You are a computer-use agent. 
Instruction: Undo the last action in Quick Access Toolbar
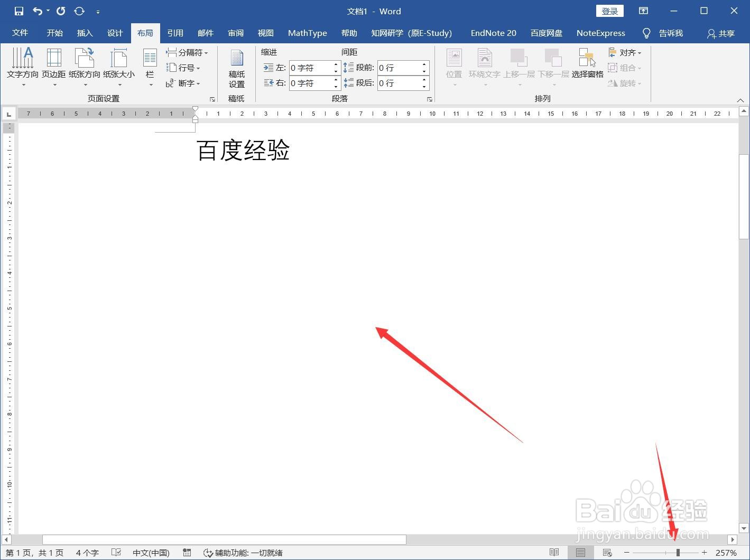pos(38,11)
